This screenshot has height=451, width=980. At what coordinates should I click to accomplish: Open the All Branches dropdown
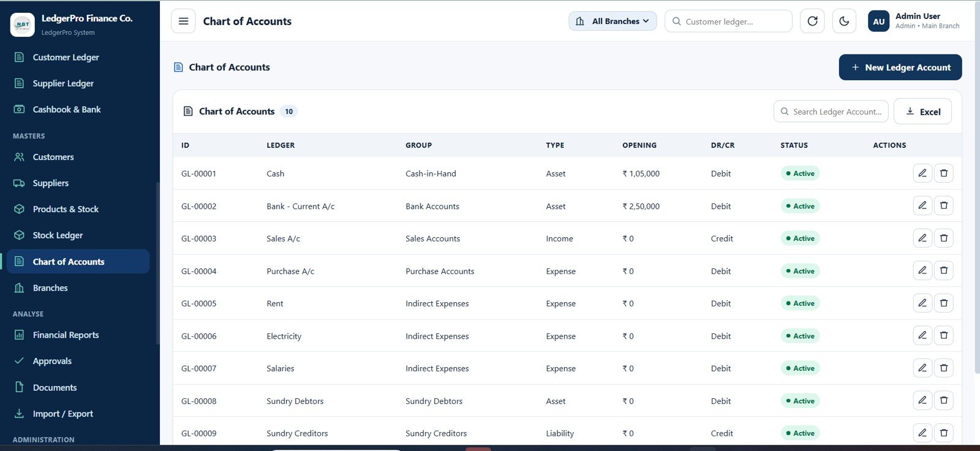tap(612, 21)
